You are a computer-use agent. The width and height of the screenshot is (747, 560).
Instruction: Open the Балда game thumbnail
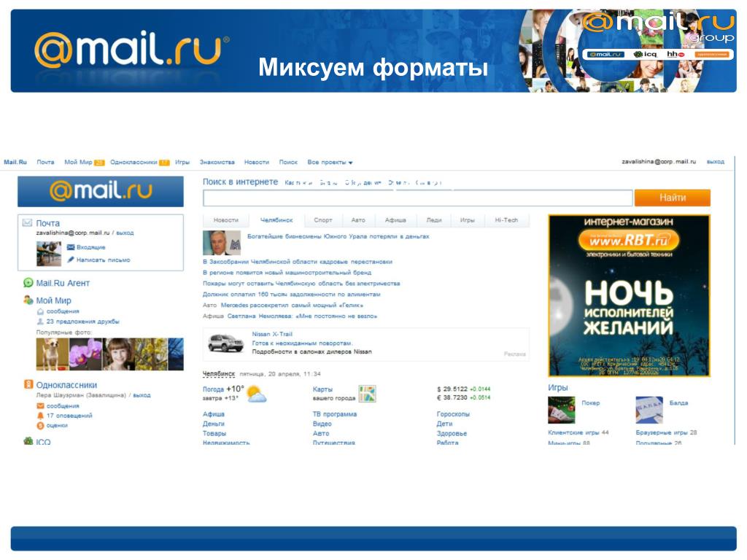point(649,410)
